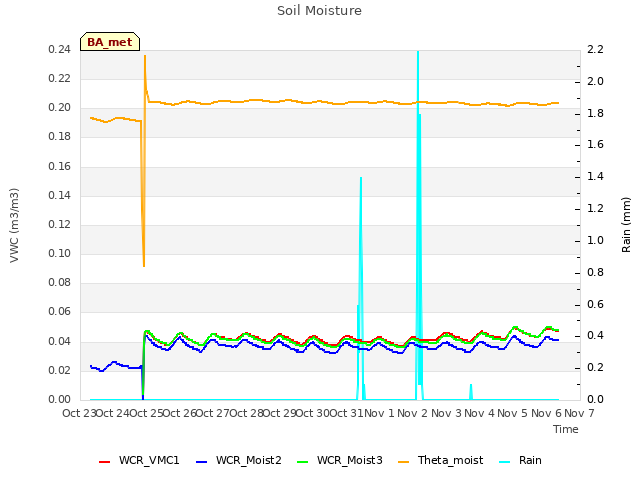Click the Soil Moisture chart title
Screen dimensions: 640x480
coord(319,11)
